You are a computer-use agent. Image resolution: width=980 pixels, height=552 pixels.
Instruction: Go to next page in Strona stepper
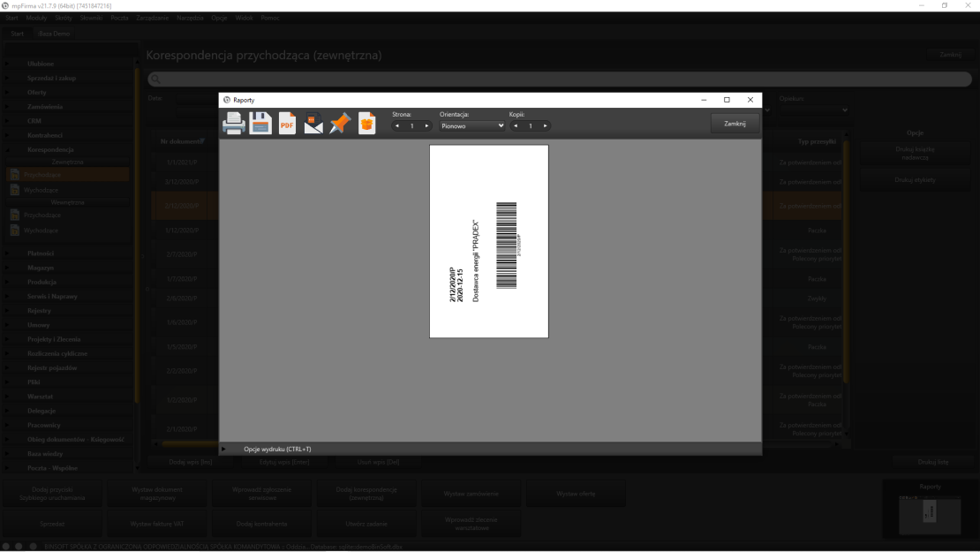tap(427, 125)
